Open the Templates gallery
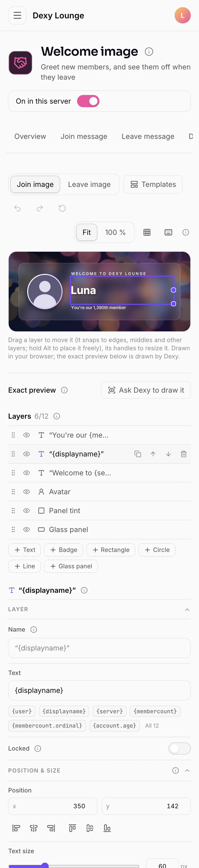Image resolution: width=199 pixels, height=868 pixels. pos(153,184)
